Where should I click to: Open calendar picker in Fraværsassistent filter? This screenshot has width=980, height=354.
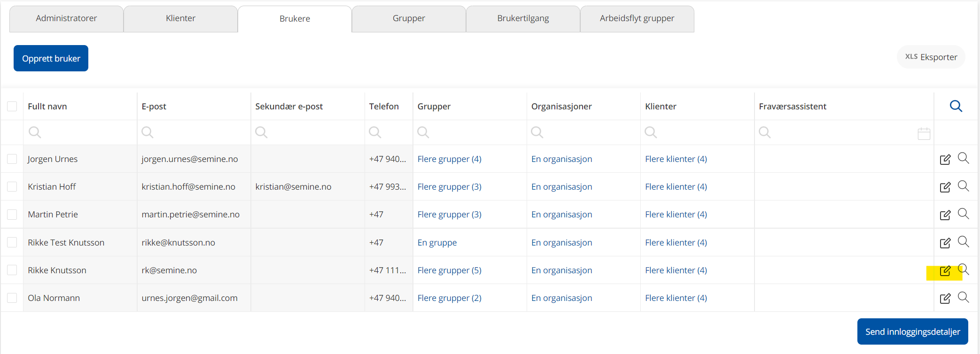[x=924, y=134]
